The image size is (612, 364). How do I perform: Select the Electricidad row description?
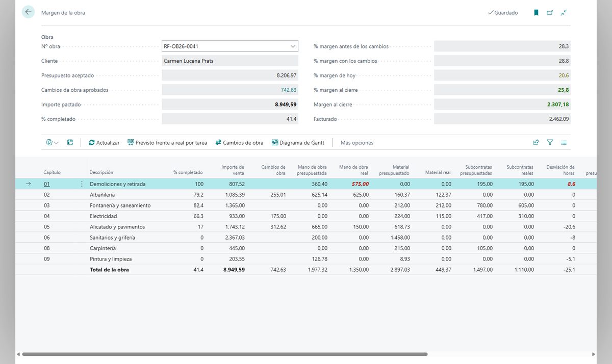103,216
